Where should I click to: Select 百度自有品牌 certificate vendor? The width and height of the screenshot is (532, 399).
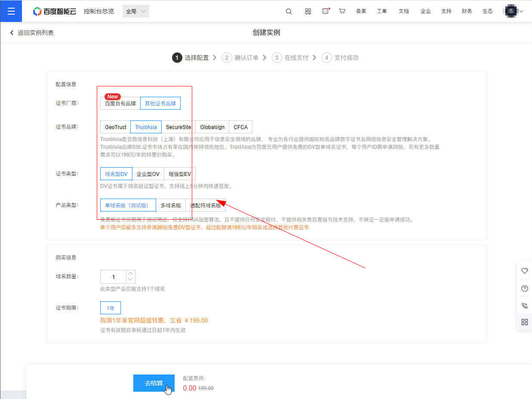pos(120,104)
